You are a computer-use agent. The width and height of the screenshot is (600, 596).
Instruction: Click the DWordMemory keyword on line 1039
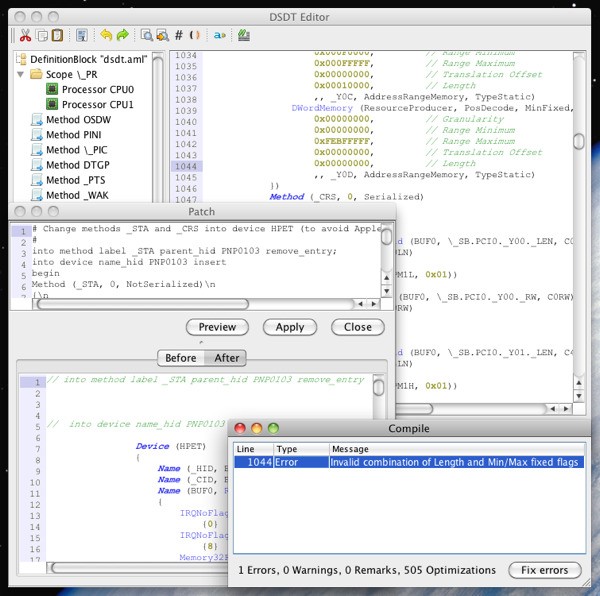[322, 108]
